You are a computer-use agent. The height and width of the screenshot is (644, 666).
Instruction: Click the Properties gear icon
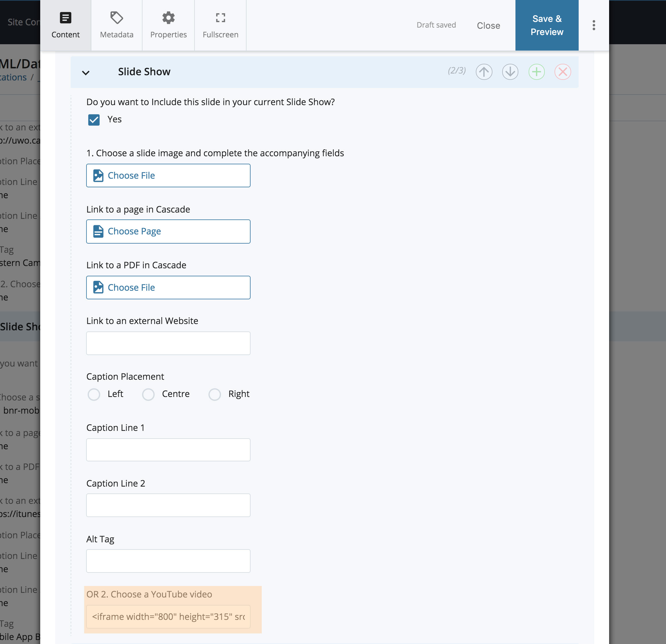coord(168,17)
